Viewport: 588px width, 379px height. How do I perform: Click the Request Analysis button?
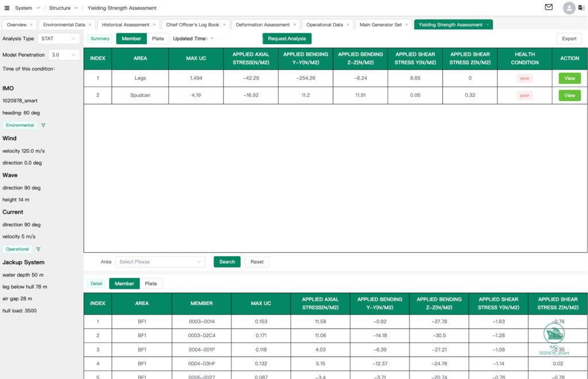(x=287, y=38)
